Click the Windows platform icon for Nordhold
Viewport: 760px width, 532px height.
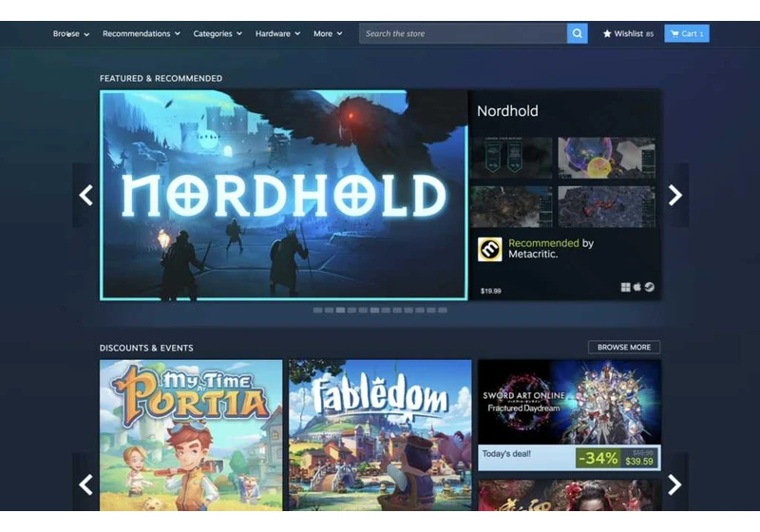626,287
